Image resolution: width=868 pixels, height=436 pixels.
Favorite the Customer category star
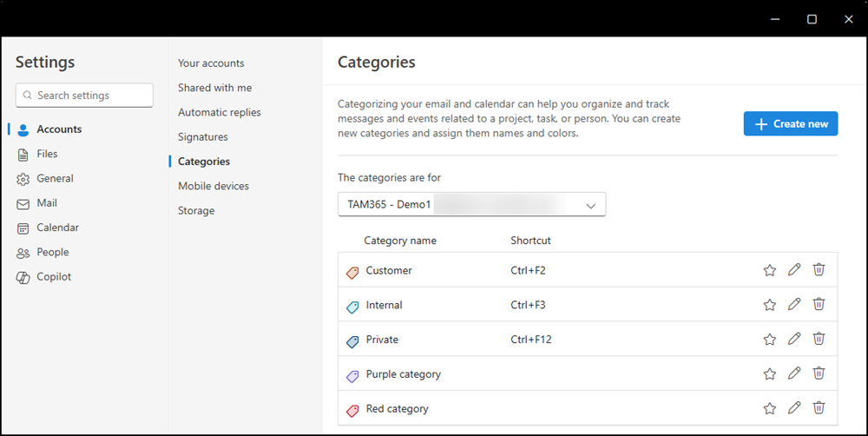(769, 270)
